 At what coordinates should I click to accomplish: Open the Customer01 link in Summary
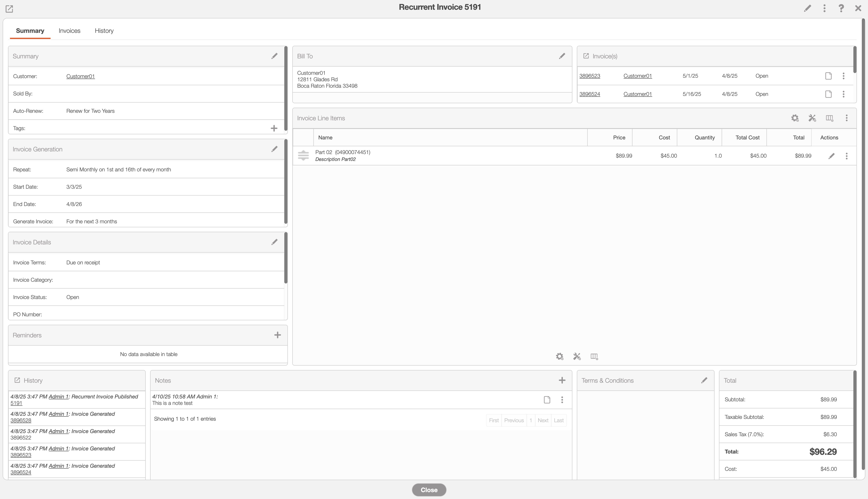pyautogui.click(x=81, y=76)
